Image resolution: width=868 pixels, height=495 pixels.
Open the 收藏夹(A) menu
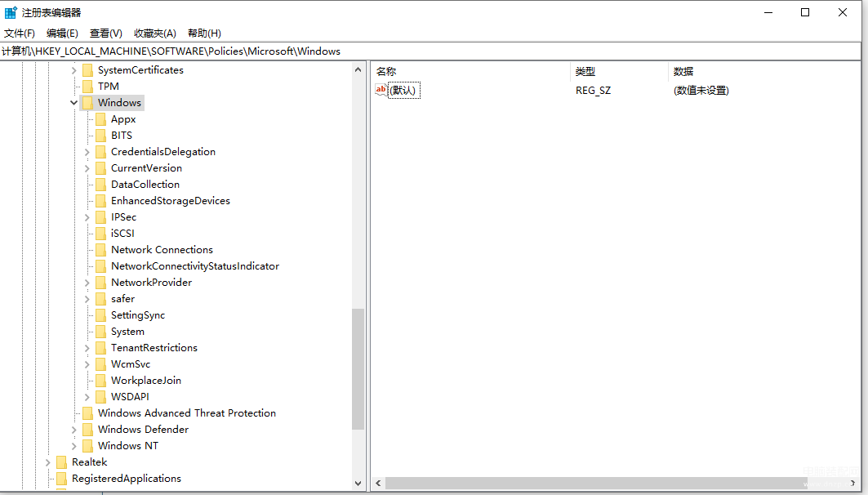coord(155,33)
